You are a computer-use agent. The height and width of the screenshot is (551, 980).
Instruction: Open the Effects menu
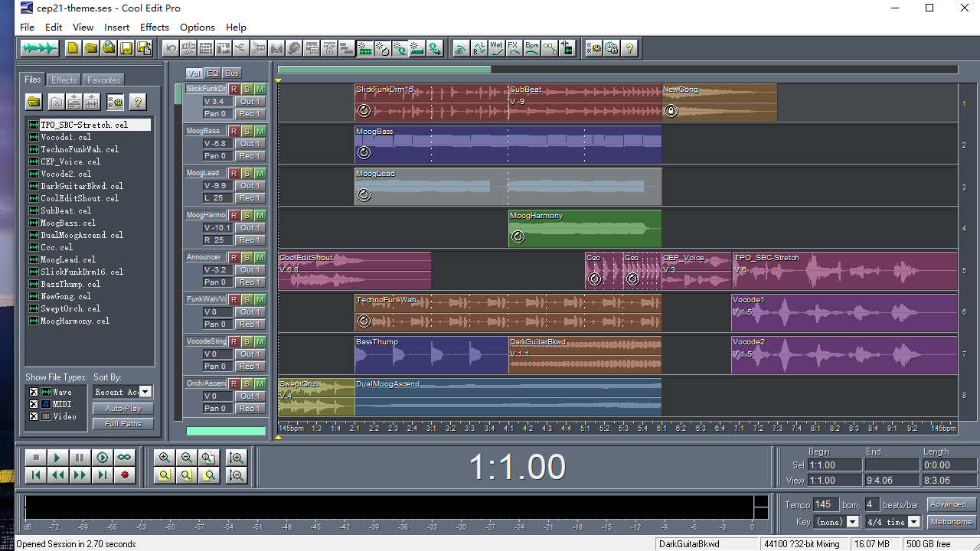[x=154, y=27]
